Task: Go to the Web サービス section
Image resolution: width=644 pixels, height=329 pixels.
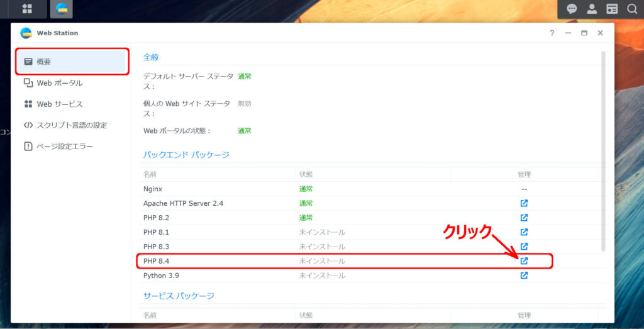Action: pos(59,104)
